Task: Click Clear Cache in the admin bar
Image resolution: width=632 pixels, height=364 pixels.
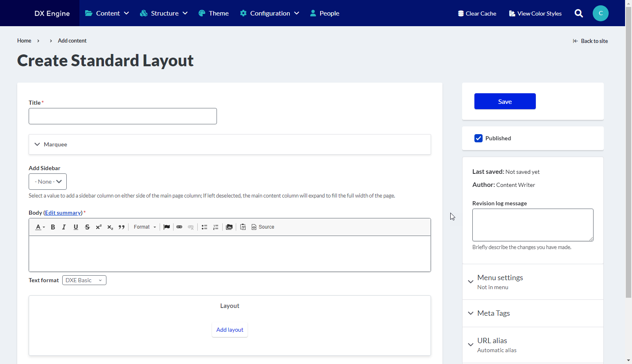Action: (477, 13)
